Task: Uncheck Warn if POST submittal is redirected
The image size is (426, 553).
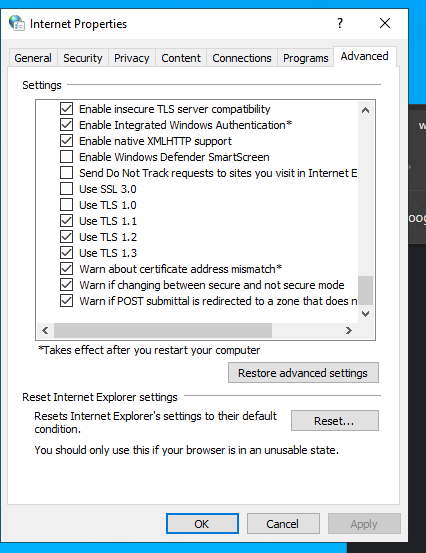Action: coord(66,301)
